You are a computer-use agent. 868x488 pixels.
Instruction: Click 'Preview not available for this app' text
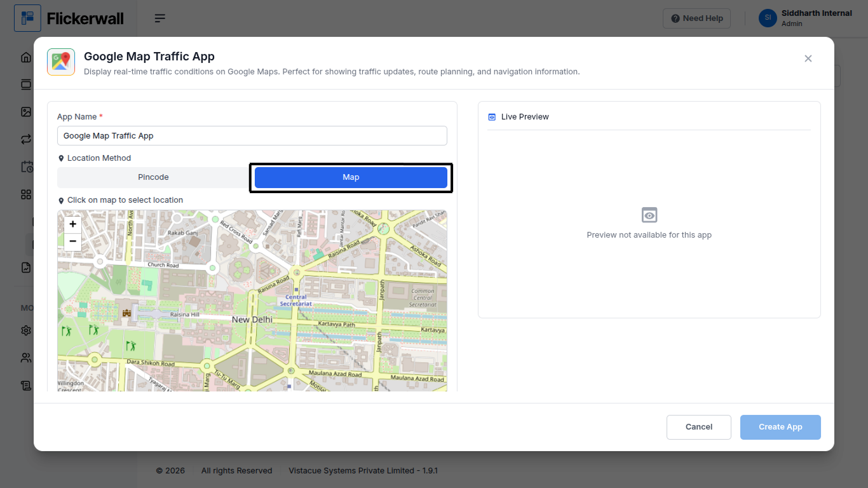tap(649, 235)
